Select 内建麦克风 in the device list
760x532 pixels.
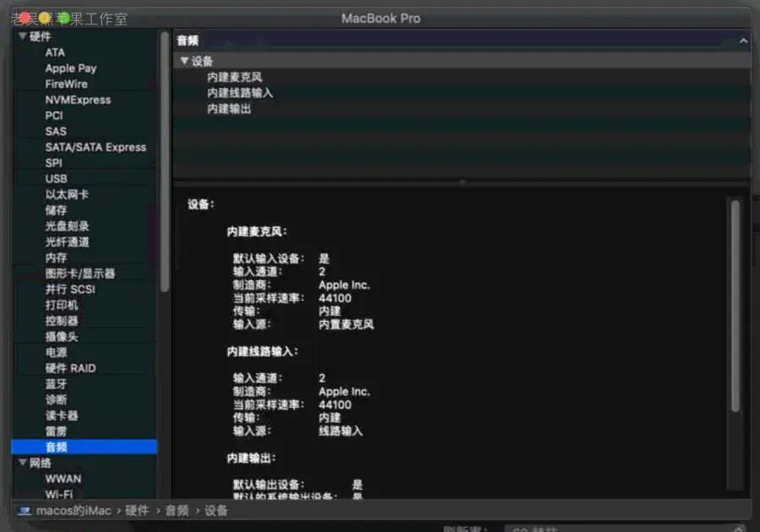click(x=235, y=77)
